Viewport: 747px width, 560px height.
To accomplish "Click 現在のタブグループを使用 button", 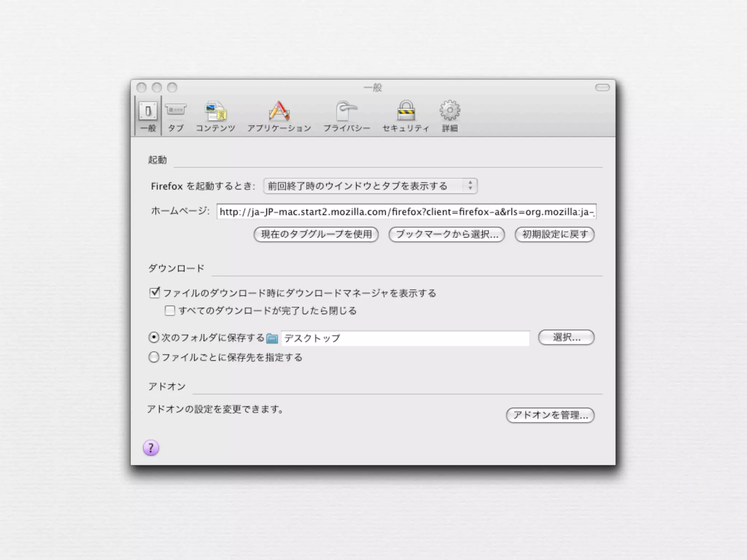I will coord(316,234).
